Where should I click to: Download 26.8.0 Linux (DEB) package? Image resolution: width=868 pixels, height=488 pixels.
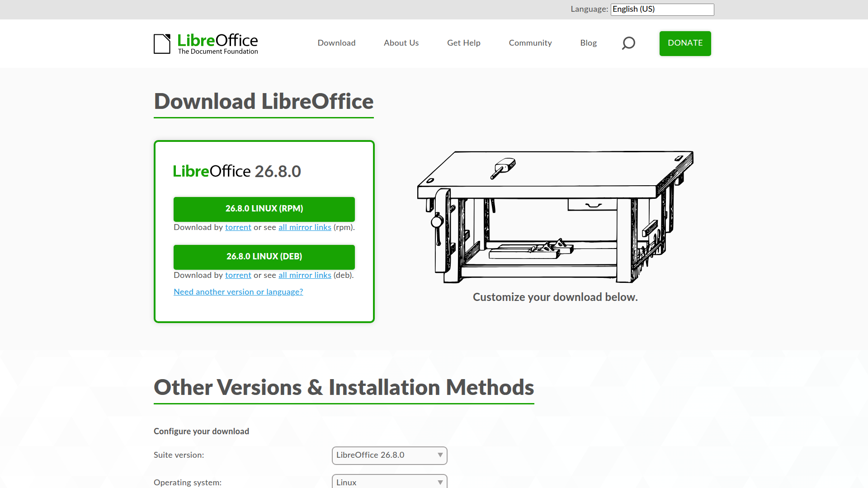click(x=264, y=257)
